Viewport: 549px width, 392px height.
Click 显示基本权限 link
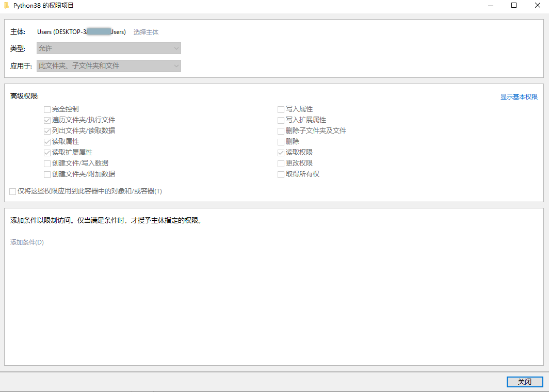(x=519, y=97)
